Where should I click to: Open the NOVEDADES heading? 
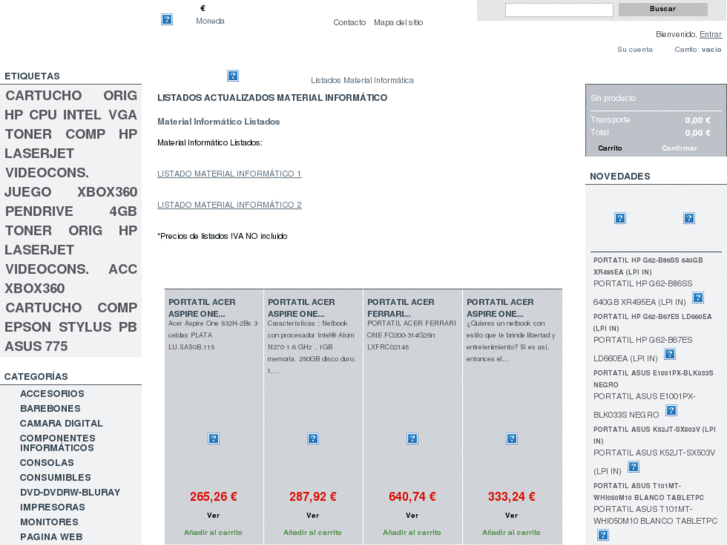pos(620,176)
